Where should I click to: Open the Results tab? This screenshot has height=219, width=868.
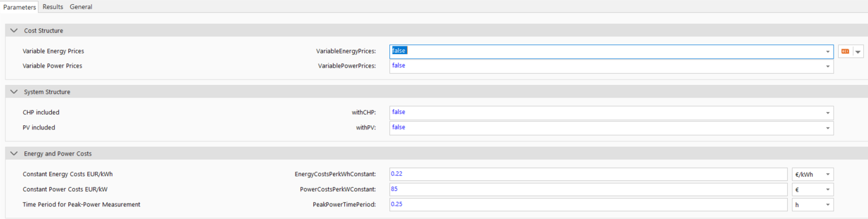(53, 7)
